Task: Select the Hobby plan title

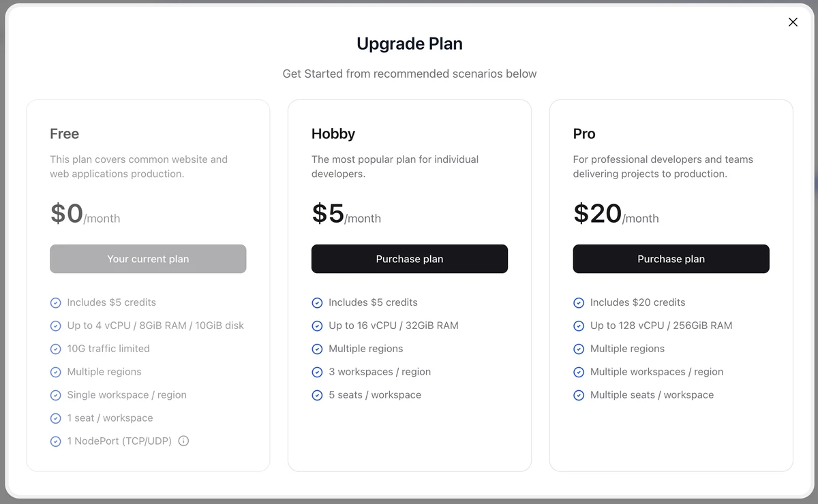Action: click(333, 133)
